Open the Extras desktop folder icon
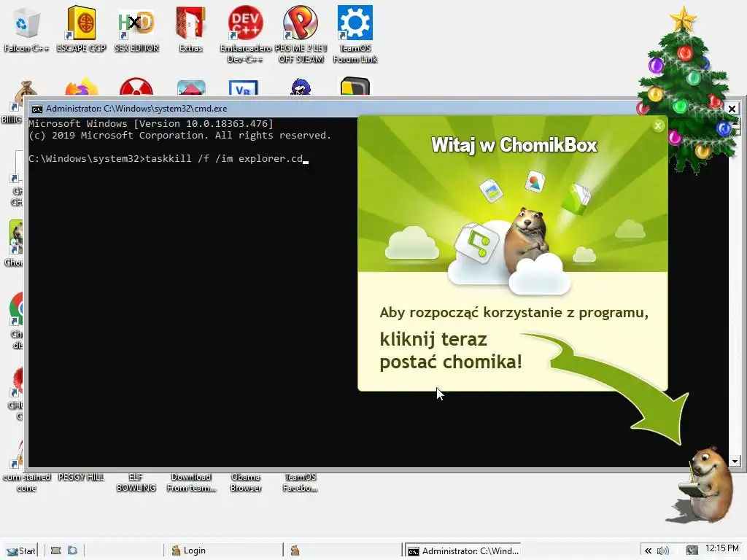The height and width of the screenshot is (560, 747). 190,28
